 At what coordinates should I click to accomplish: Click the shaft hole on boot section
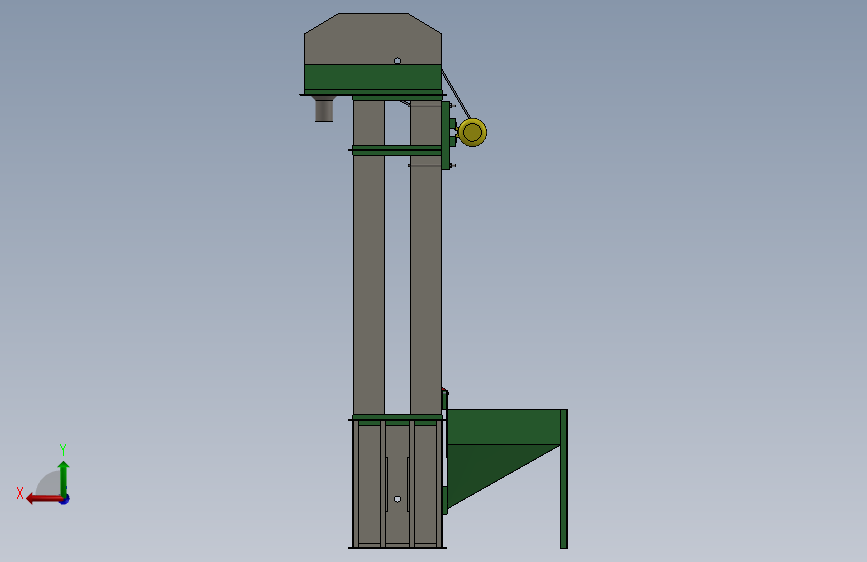[x=398, y=499]
